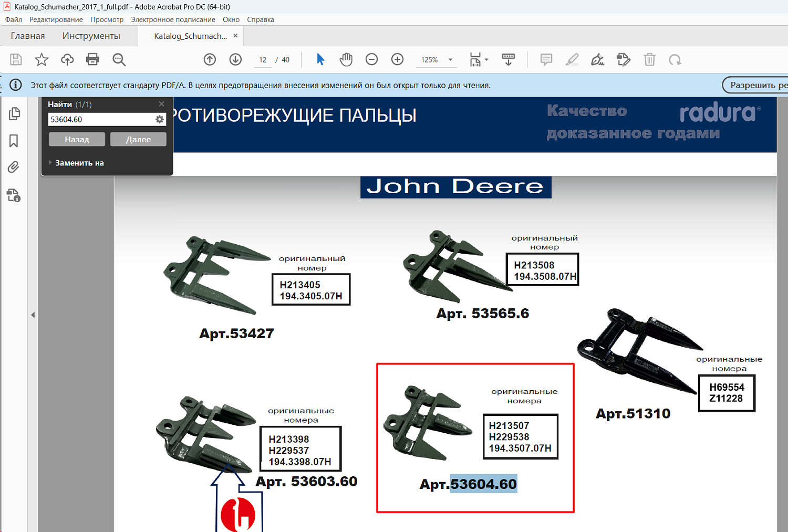Expand the 'Заменить на' section
The image size is (788, 532).
click(77, 163)
